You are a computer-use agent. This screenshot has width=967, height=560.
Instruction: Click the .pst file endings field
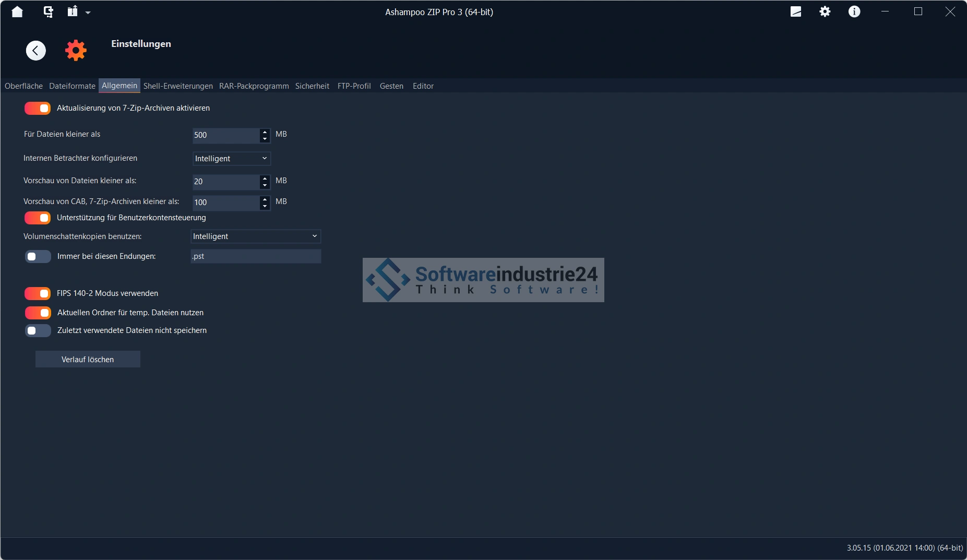click(x=256, y=256)
